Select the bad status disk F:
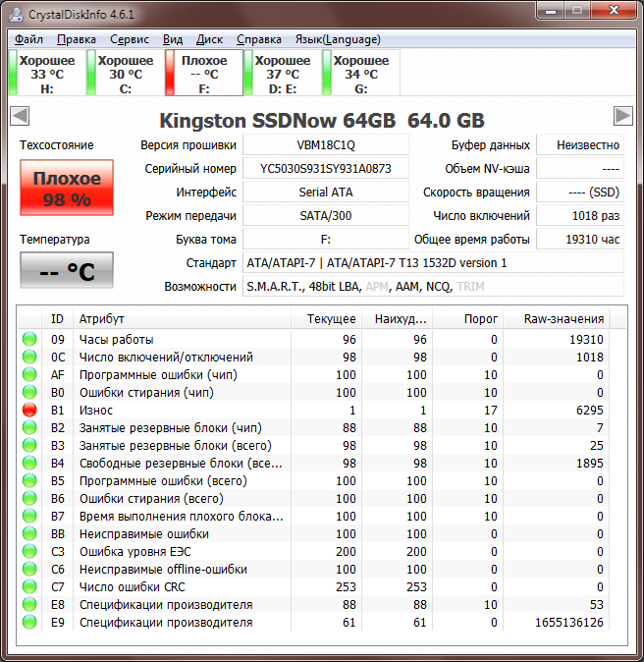Image resolution: width=644 pixels, height=662 pixels. pyautogui.click(x=204, y=73)
